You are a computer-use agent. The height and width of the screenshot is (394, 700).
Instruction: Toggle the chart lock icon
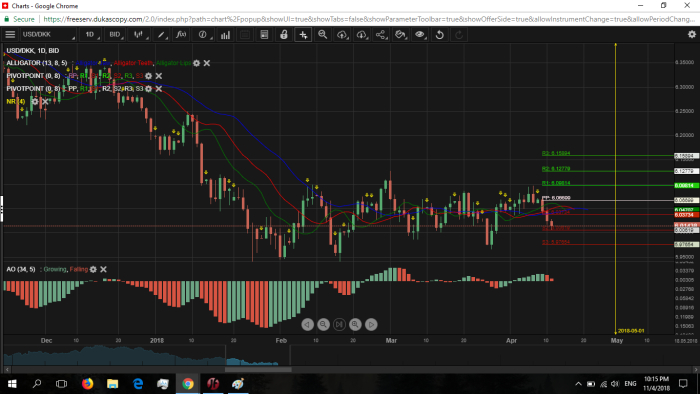pyautogui.click(x=283, y=34)
